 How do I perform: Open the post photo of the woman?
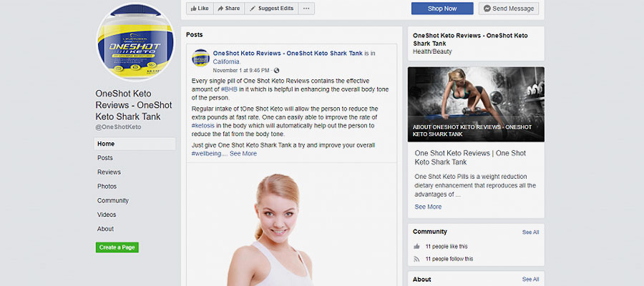pyautogui.click(x=292, y=225)
